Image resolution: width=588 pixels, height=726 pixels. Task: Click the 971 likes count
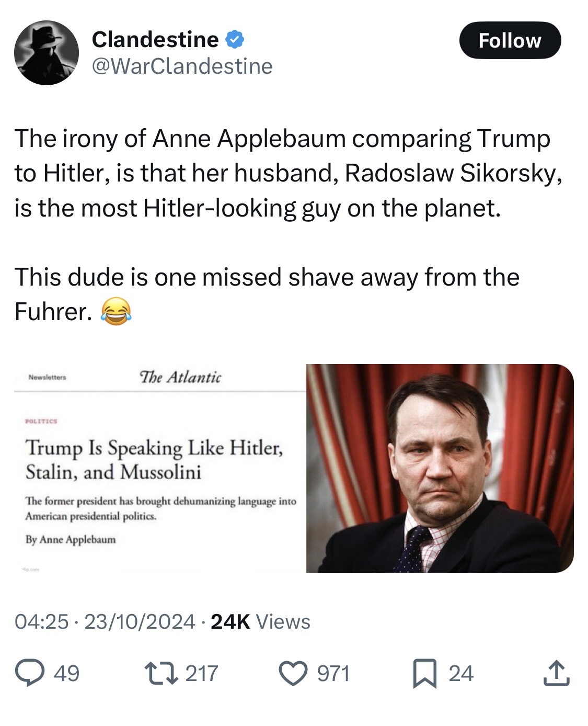(333, 673)
